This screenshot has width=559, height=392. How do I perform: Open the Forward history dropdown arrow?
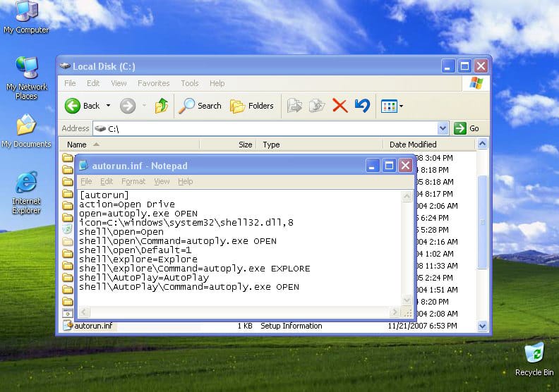click(145, 105)
